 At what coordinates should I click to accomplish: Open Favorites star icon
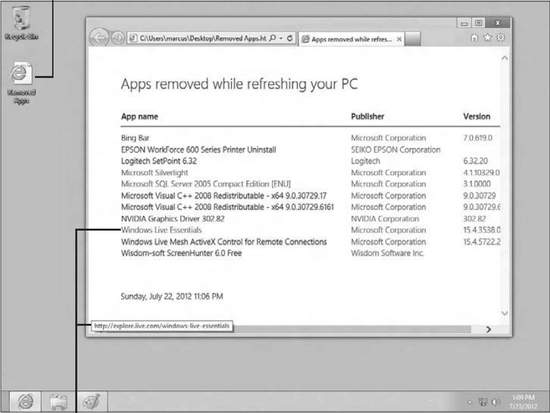click(488, 37)
